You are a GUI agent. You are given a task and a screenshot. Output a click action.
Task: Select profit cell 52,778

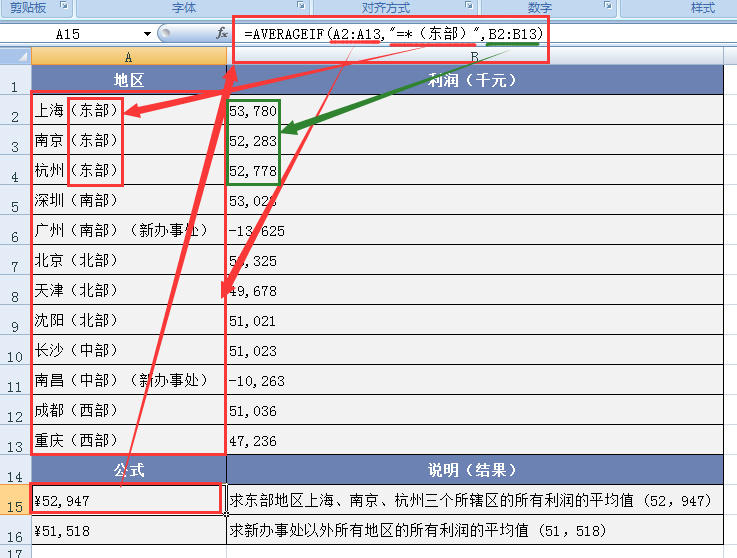tap(475, 170)
